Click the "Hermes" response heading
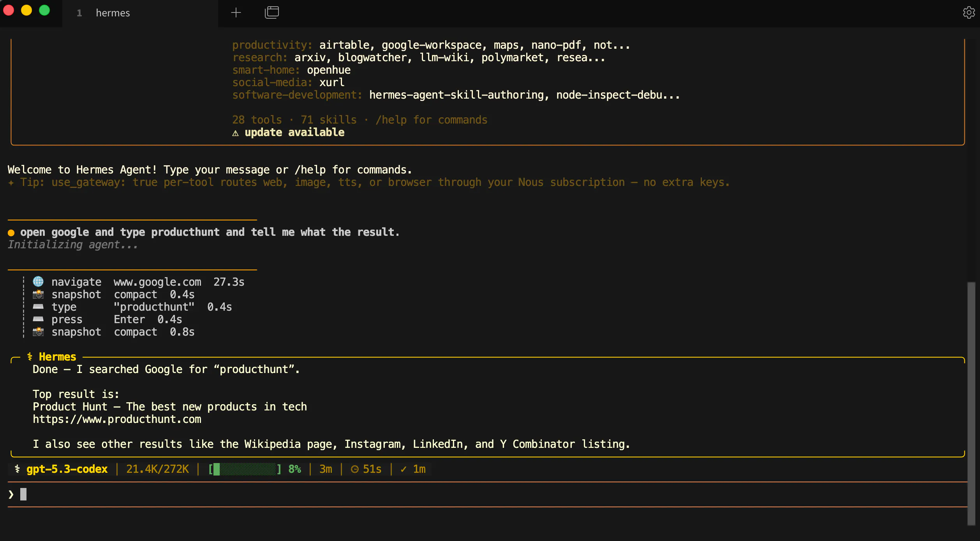The height and width of the screenshot is (541, 980). tap(58, 357)
